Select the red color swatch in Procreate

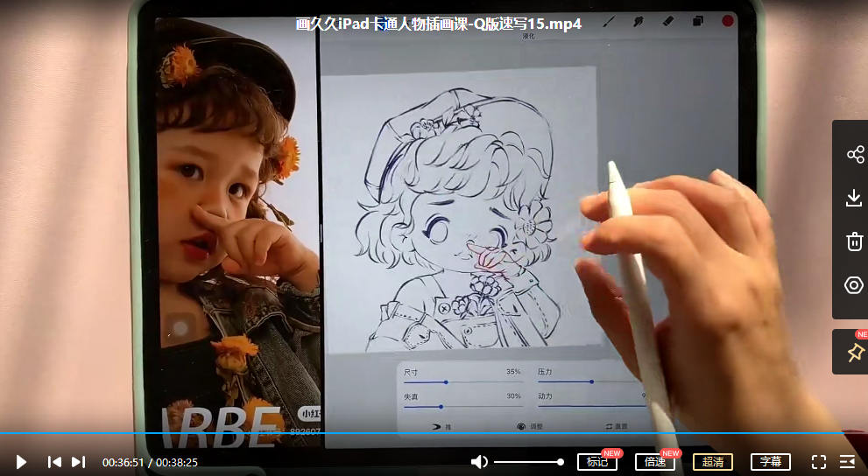coord(727,21)
